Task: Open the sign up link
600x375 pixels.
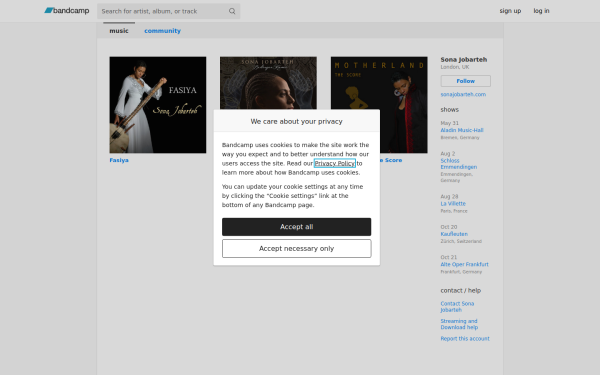Action: 510,11
